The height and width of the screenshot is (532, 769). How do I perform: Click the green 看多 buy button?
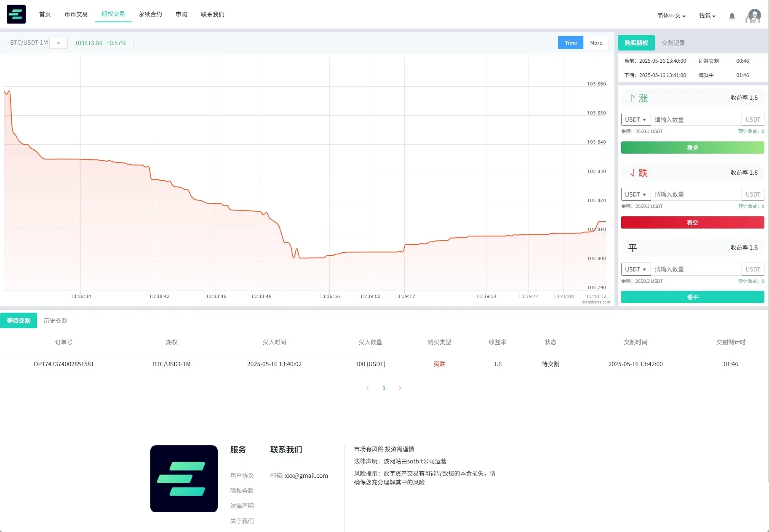pos(692,147)
